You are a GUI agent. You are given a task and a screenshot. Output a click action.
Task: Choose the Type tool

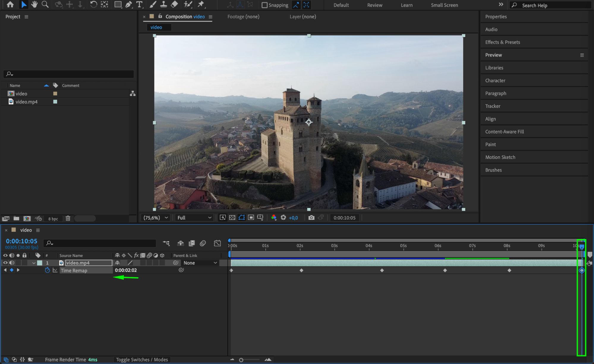click(x=139, y=4)
